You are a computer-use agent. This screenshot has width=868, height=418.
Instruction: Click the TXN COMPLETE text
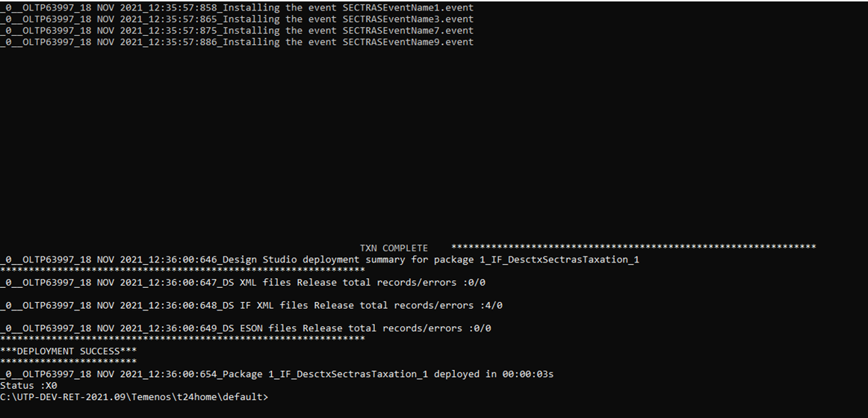click(x=394, y=248)
